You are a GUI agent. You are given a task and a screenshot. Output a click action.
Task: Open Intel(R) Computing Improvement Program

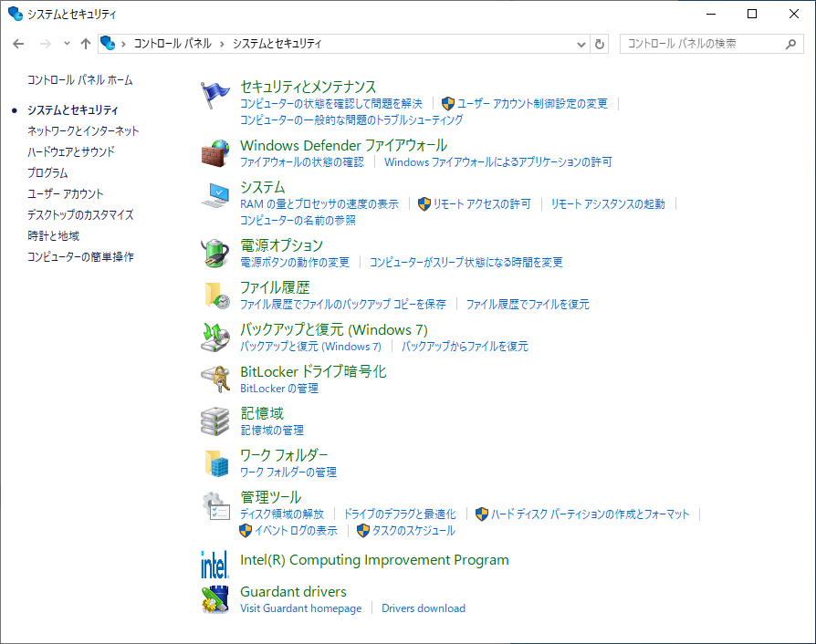[375, 560]
